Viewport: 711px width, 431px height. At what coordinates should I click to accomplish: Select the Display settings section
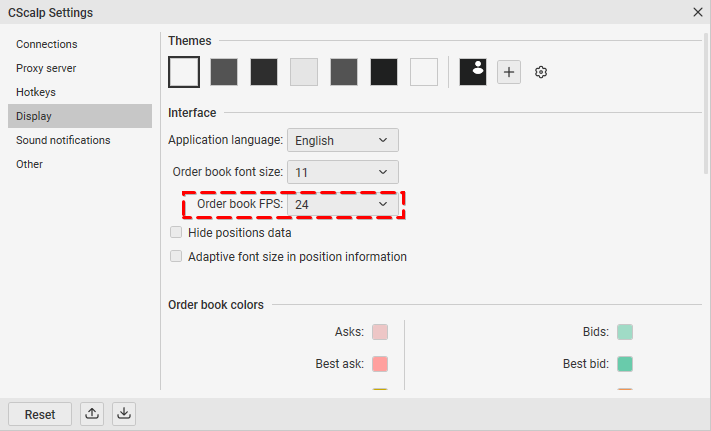tap(80, 116)
